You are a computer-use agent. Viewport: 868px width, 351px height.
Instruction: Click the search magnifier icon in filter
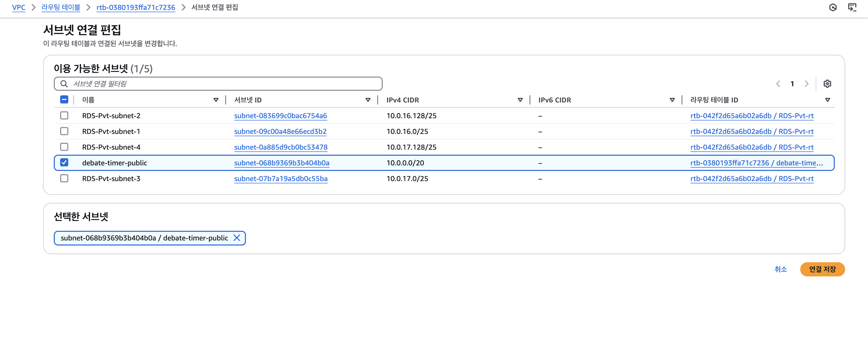[64, 83]
